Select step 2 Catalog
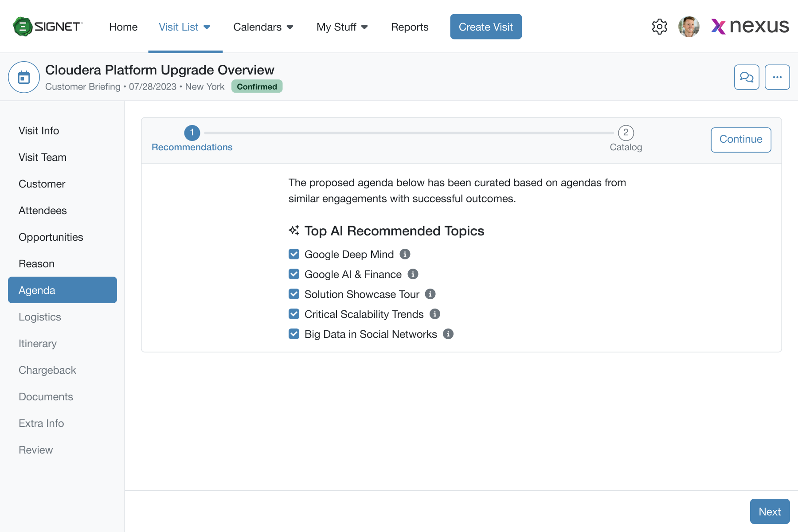 pyautogui.click(x=626, y=139)
